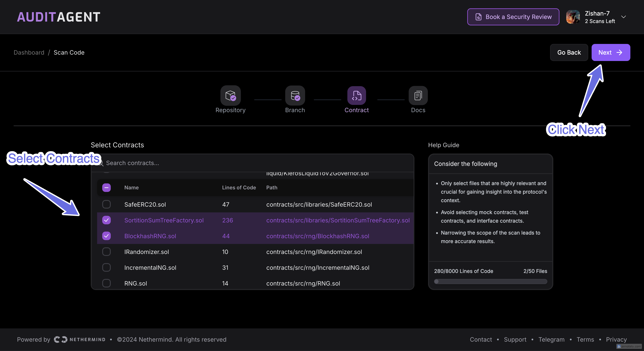This screenshot has width=644, height=351.
Task: Click the Path column header
Action: pyautogui.click(x=272, y=187)
